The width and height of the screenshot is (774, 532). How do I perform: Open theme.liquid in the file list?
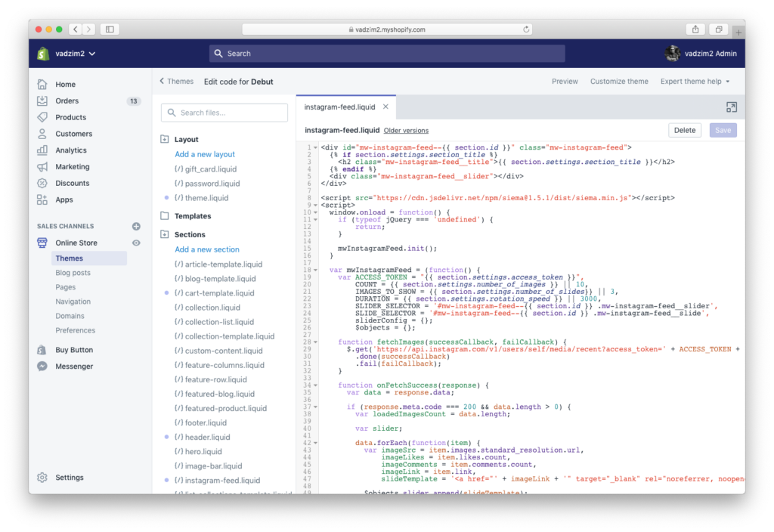coord(201,198)
